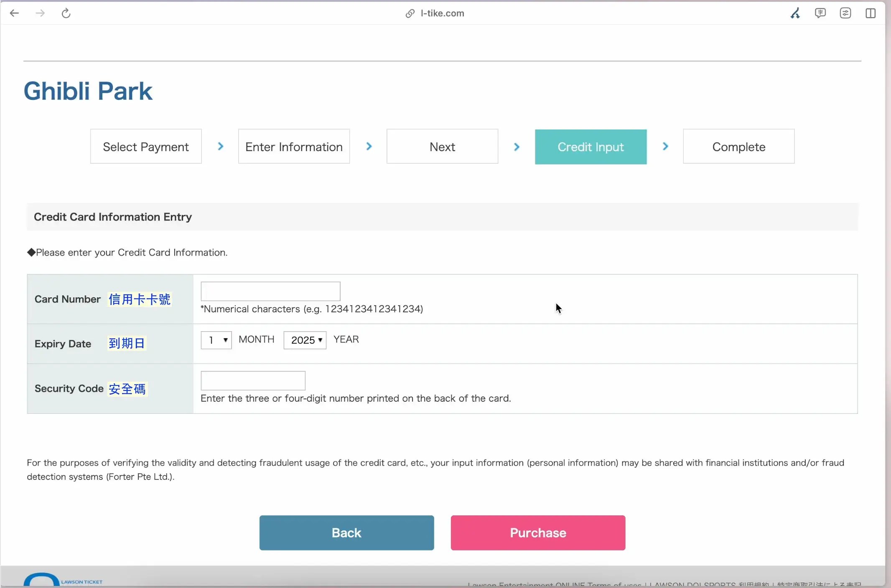Click the Complete step box

point(738,147)
